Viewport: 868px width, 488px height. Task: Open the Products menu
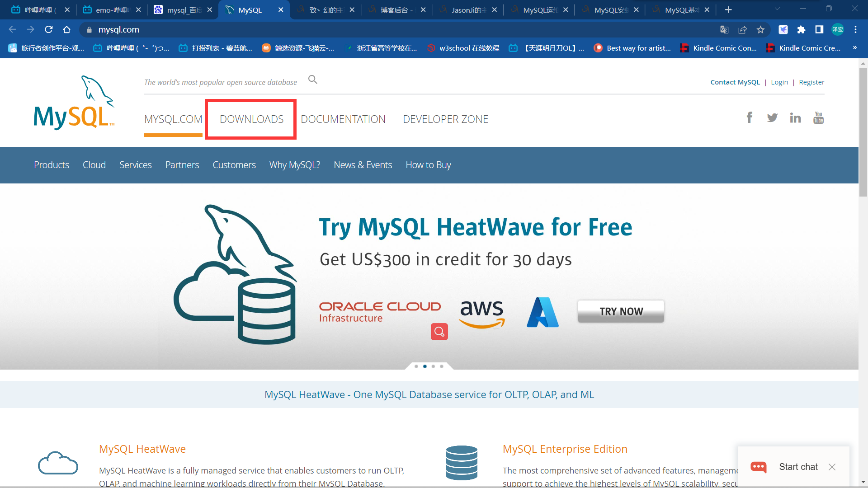[52, 165]
